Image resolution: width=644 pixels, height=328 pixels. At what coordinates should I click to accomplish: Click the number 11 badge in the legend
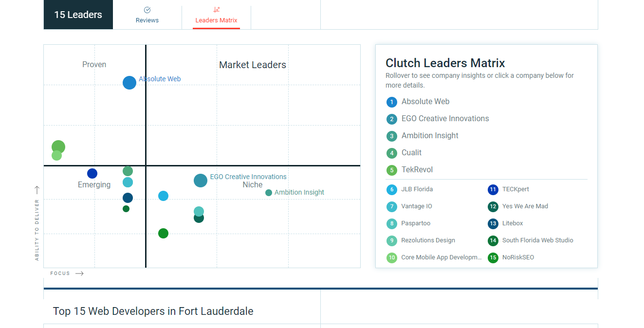pos(493,190)
